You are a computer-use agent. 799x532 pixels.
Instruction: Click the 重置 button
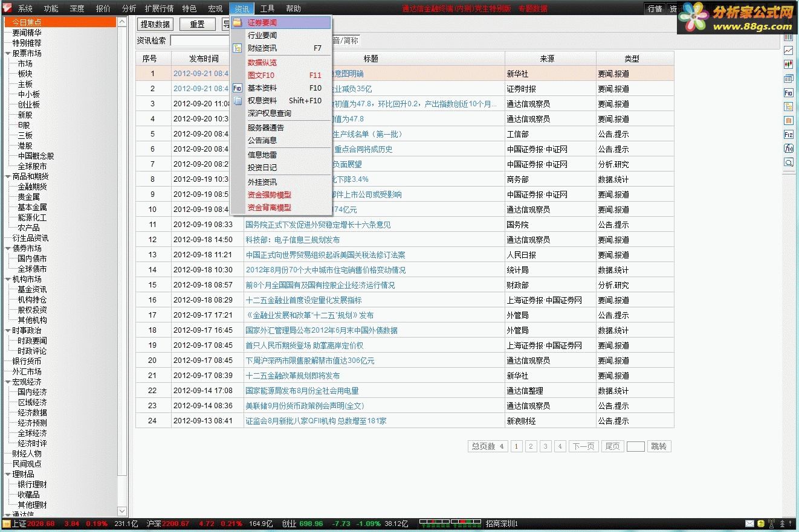point(197,24)
